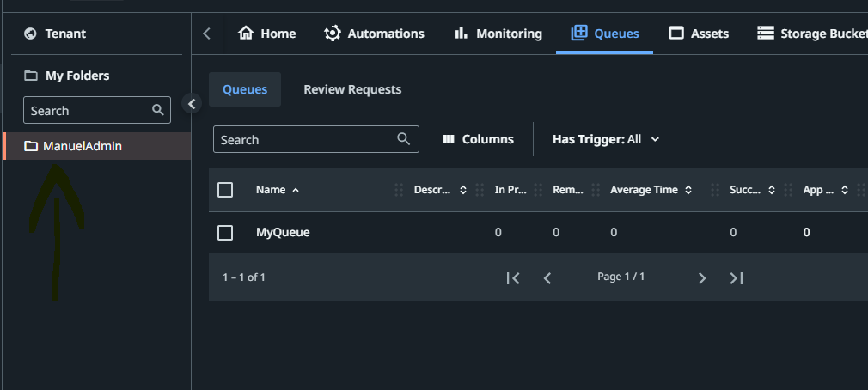
Task: Select the ManuelAdmin folder
Action: [83, 146]
